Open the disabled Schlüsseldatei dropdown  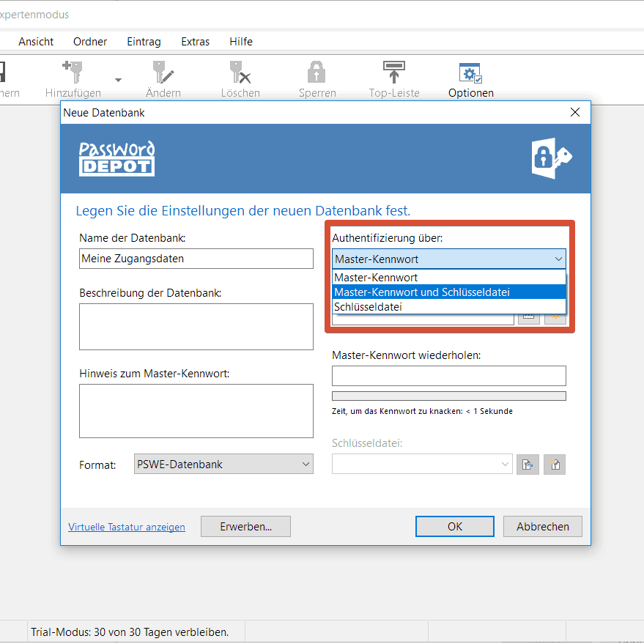coord(422,464)
